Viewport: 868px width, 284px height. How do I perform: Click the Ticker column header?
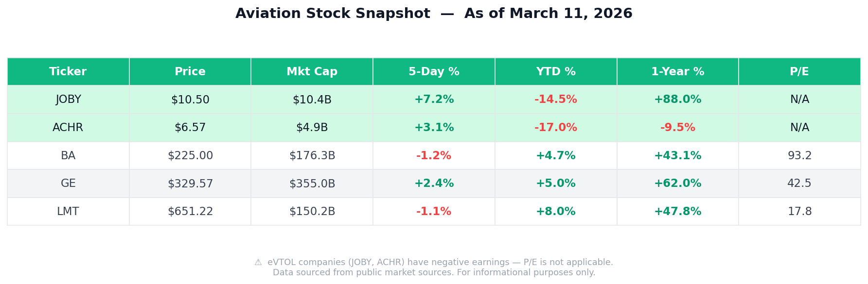tap(68, 72)
